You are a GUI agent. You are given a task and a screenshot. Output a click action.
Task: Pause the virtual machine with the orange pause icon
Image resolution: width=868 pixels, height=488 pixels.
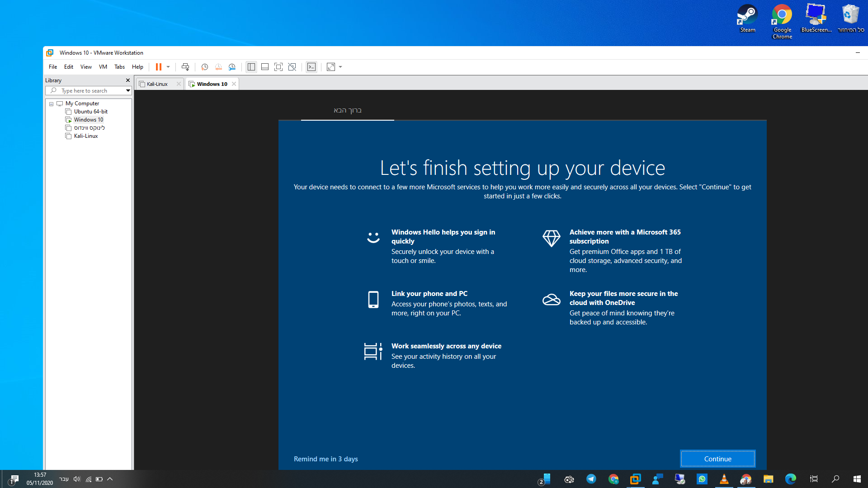point(159,67)
